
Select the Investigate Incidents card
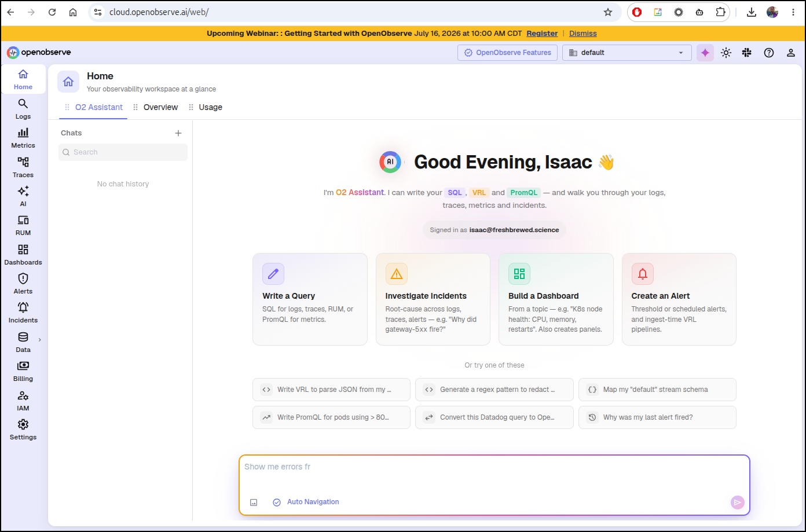tap(433, 299)
